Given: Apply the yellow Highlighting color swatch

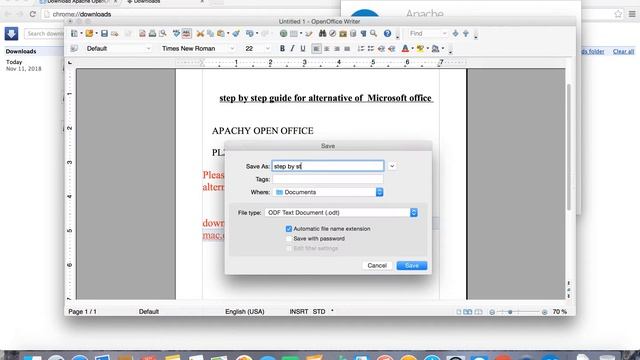Looking at the screenshot, I should tap(420, 49).
